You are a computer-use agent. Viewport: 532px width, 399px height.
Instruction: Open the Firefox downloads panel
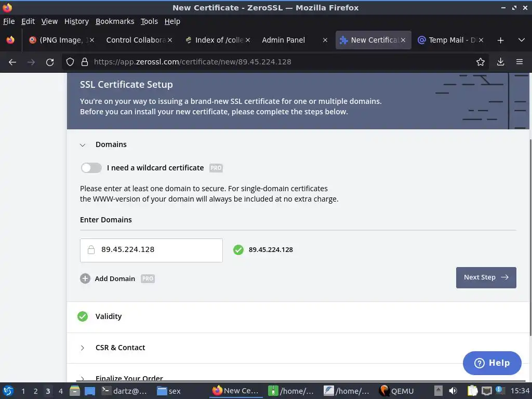coord(500,62)
